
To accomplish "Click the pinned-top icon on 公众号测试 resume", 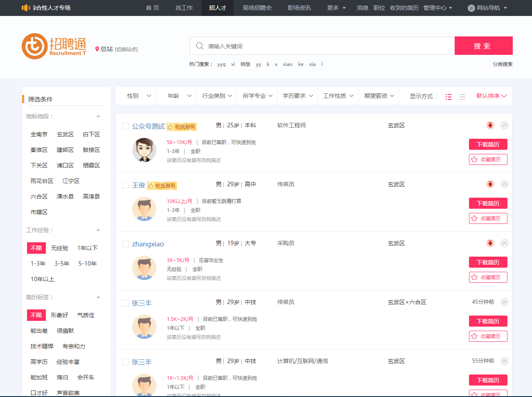I will 490,125.
